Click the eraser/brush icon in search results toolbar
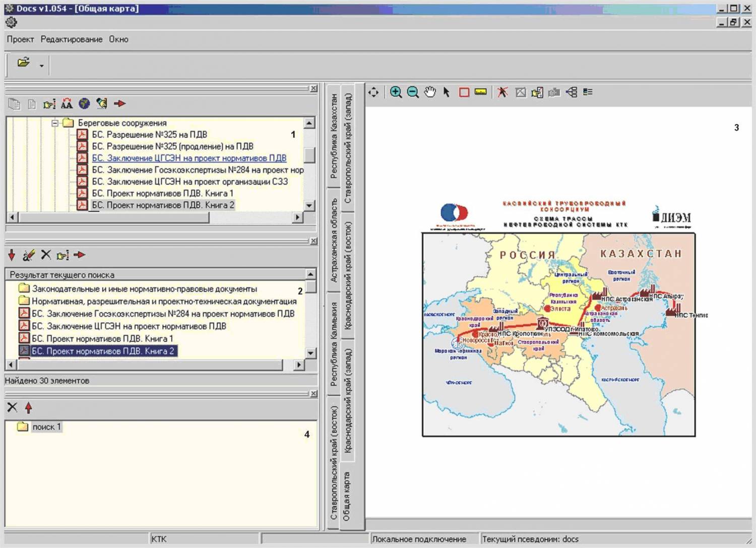 29,255
